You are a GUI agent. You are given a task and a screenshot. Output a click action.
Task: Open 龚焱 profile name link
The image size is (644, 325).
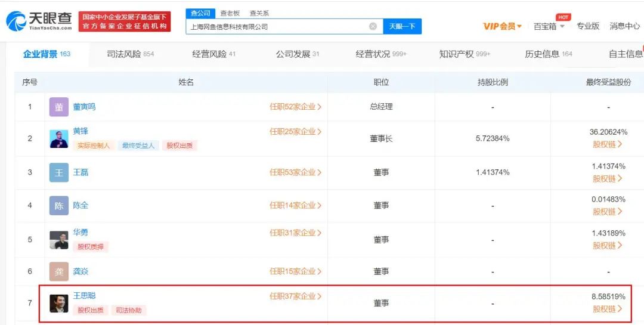(x=80, y=271)
